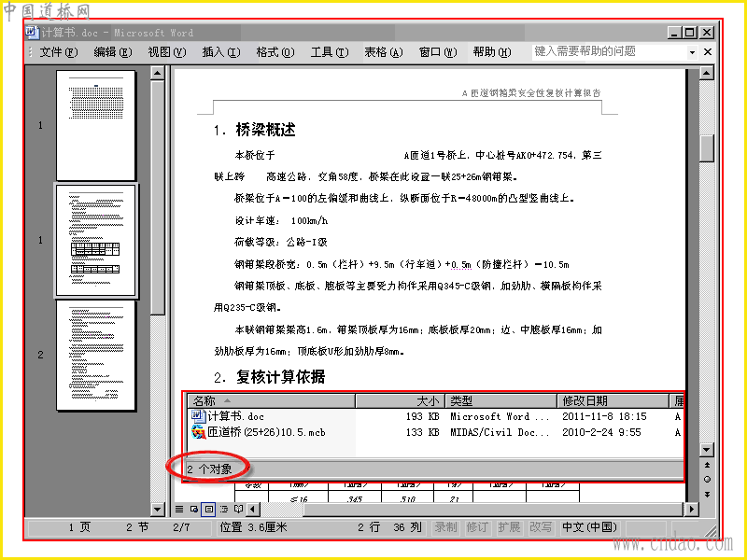Screen dimensions: 747x560
Task: Click the thumbnail pane scroll-down arrow
Action: 157,509
